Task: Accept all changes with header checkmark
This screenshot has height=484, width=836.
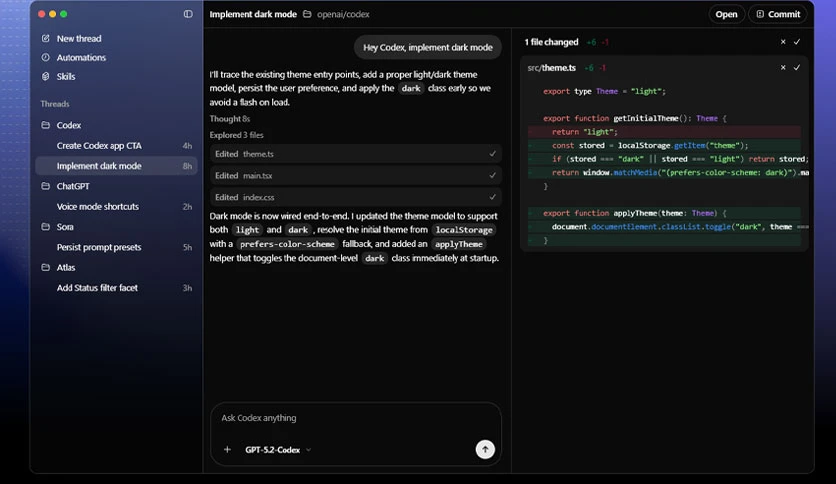Action: [x=797, y=42]
